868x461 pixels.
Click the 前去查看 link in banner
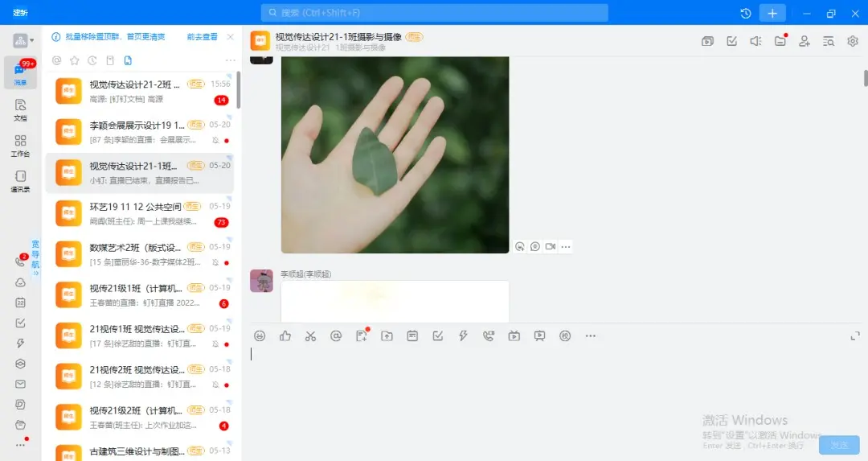202,37
